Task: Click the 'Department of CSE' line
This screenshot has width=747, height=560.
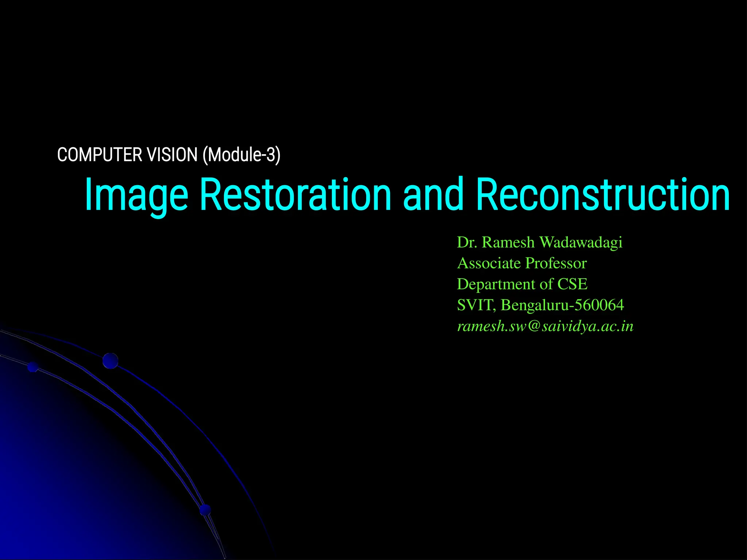Action: pos(522,284)
